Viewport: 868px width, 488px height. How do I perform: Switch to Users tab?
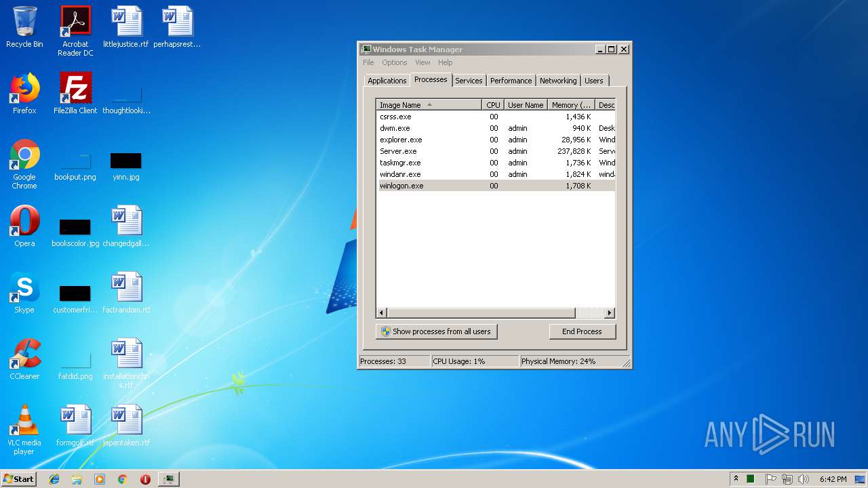(593, 81)
